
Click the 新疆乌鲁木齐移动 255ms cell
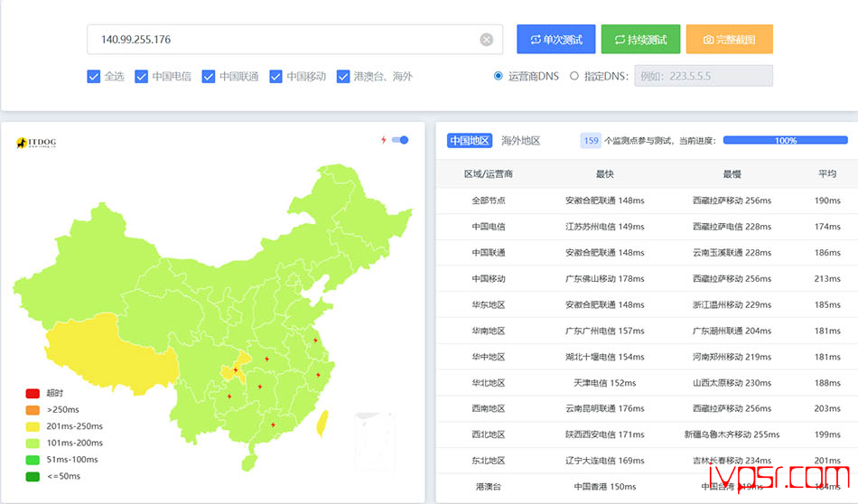tap(732, 434)
